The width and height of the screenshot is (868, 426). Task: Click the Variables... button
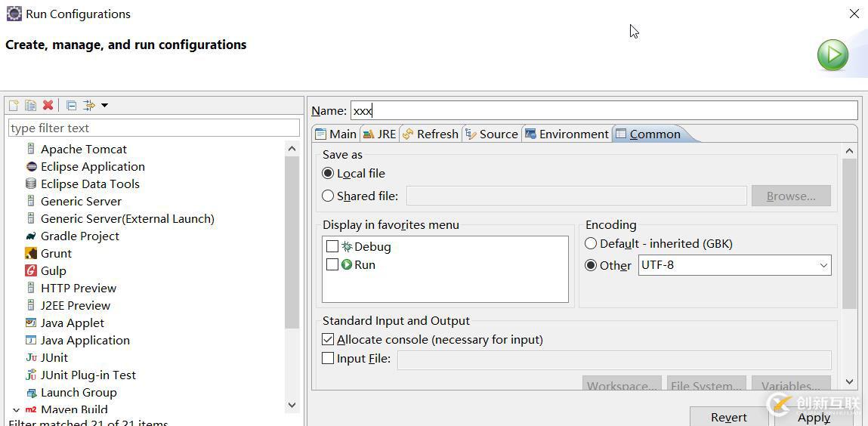pos(791,384)
